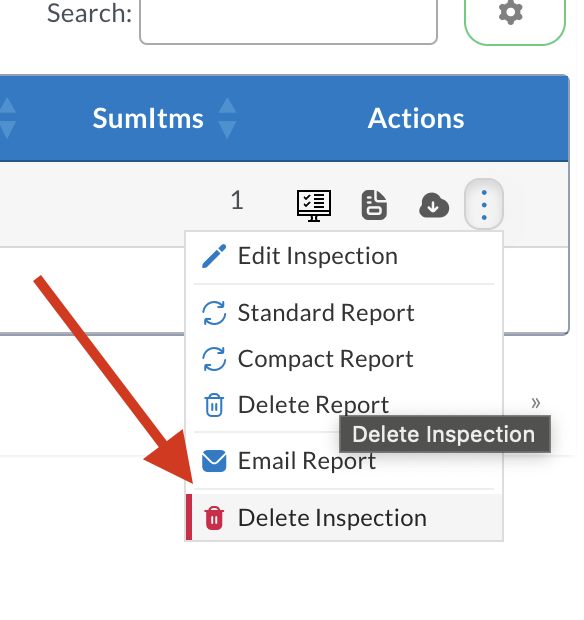Viewport: 584px width, 620px height.
Task: Choose Compact Report menu entry
Action: pyautogui.click(x=344, y=359)
